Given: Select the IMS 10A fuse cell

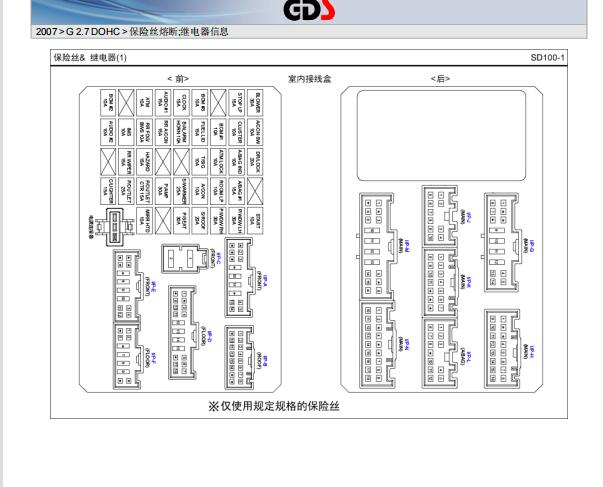Looking at the screenshot, I should click(x=126, y=132).
